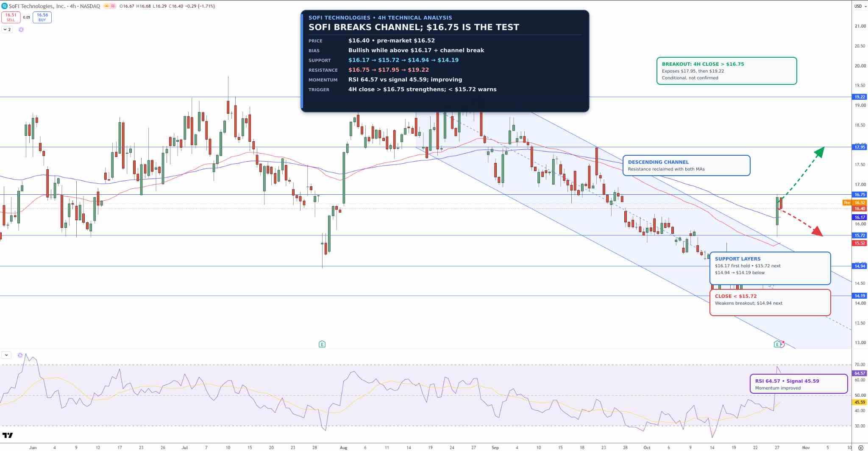Click the purple RSI indicator icon in the lower pane
Viewport: 868px width, 451px height.
[x=20, y=355]
